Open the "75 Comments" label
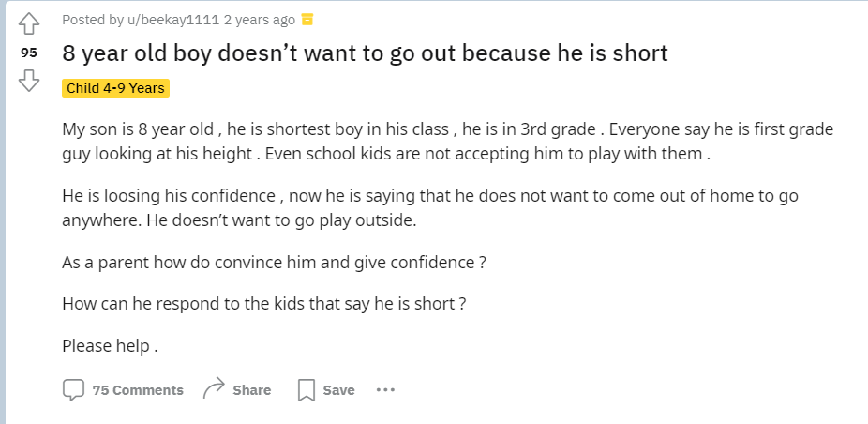This screenshot has height=424, width=868. (x=138, y=390)
